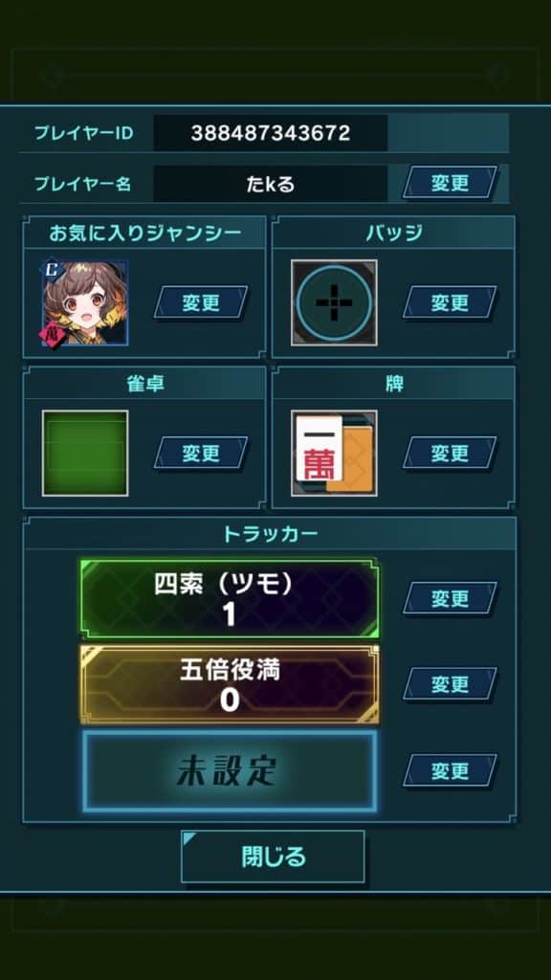551x980 pixels.
Task: Change the 五倍役満 tracker
Action: 450,683
